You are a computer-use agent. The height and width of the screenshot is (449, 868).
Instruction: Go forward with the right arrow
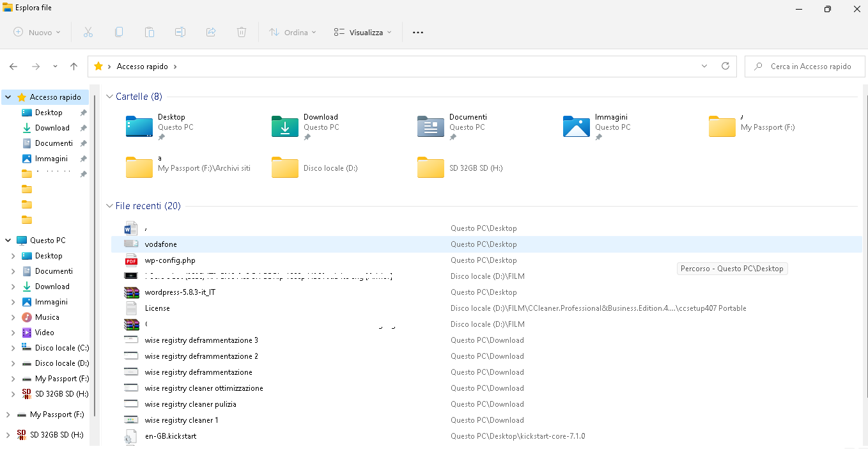point(36,67)
